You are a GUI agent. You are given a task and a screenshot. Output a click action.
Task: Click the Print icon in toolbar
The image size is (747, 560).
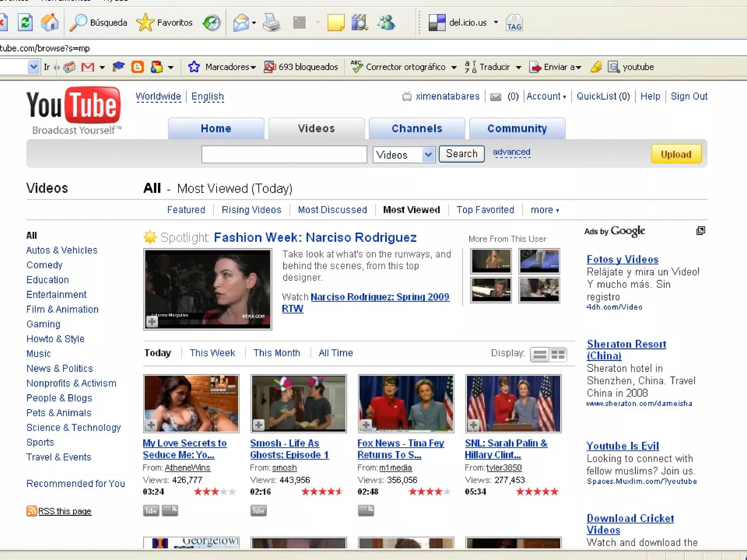coord(271,23)
